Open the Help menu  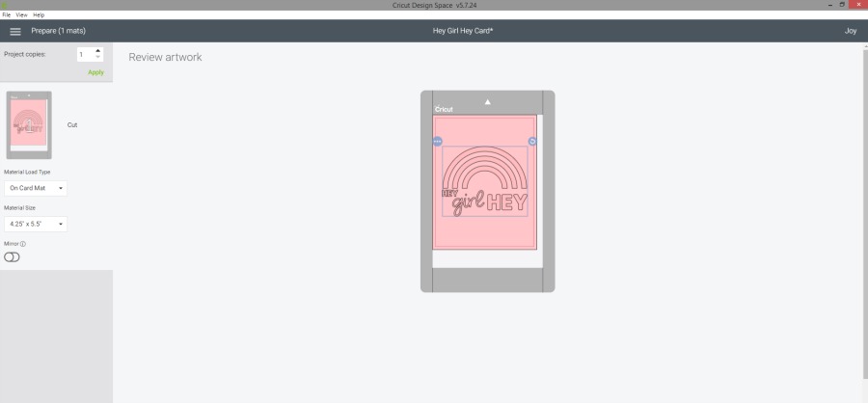(39, 15)
